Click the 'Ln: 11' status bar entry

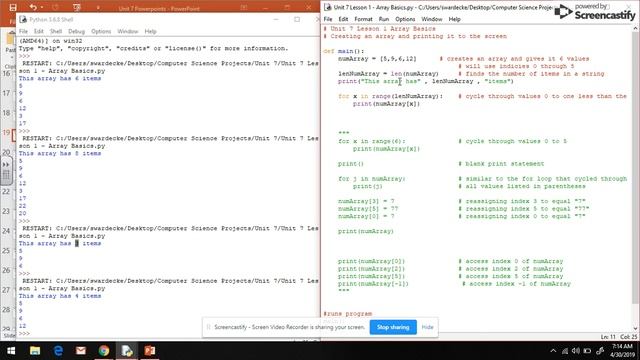pyautogui.click(x=608, y=337)
